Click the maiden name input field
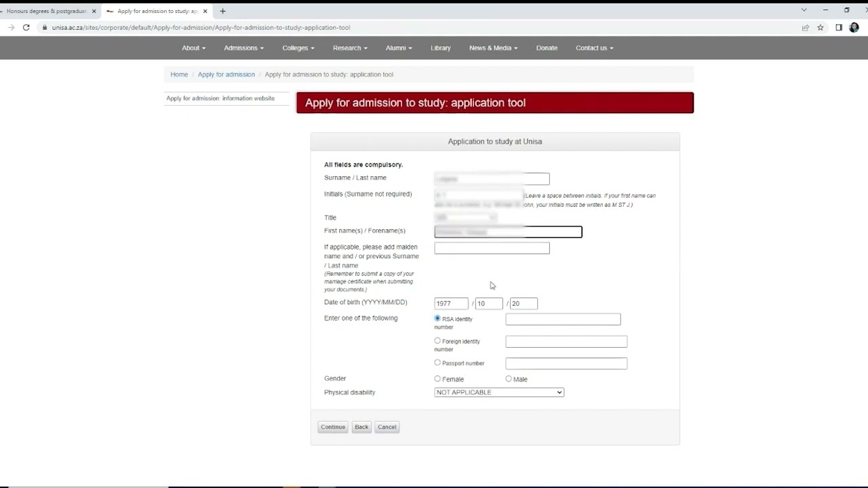Screen dimensions: 868x488 pos(492,248)
